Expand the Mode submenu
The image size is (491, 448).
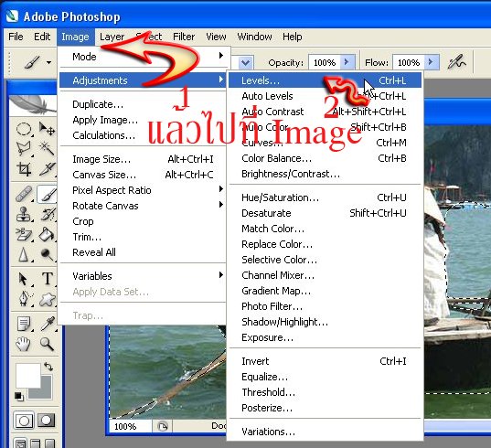click(143, 57)
